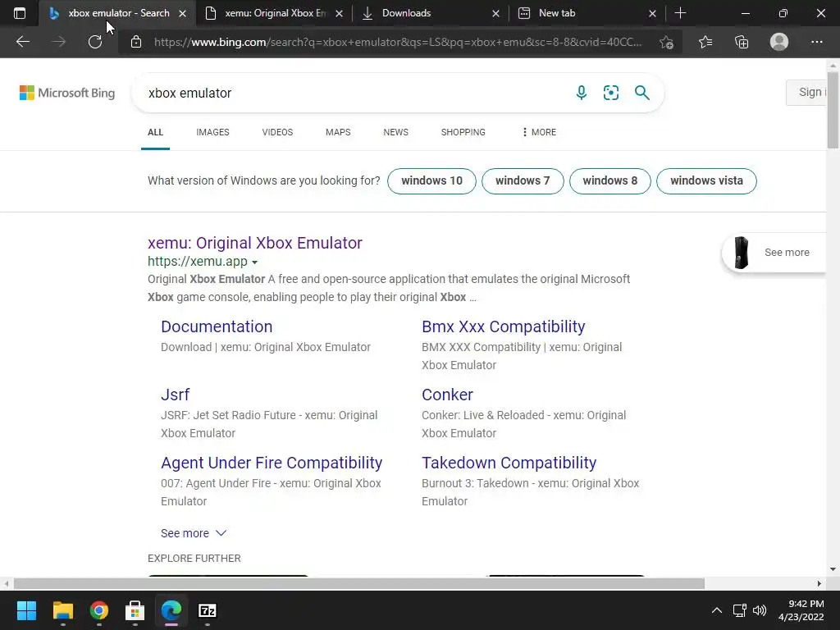
Task: Open Microsoft Bing home logo
Action: 67,93
